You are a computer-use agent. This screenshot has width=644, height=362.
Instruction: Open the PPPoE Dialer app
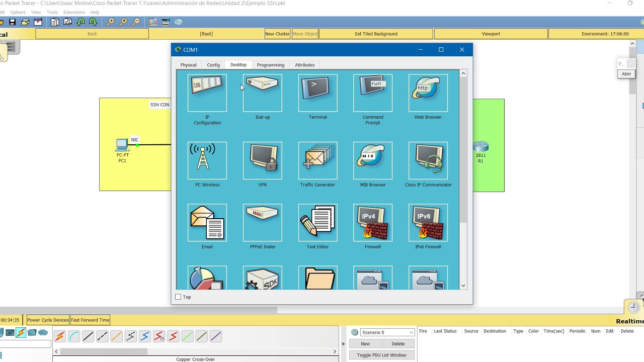pyautogui.click(x=263, y=223)
